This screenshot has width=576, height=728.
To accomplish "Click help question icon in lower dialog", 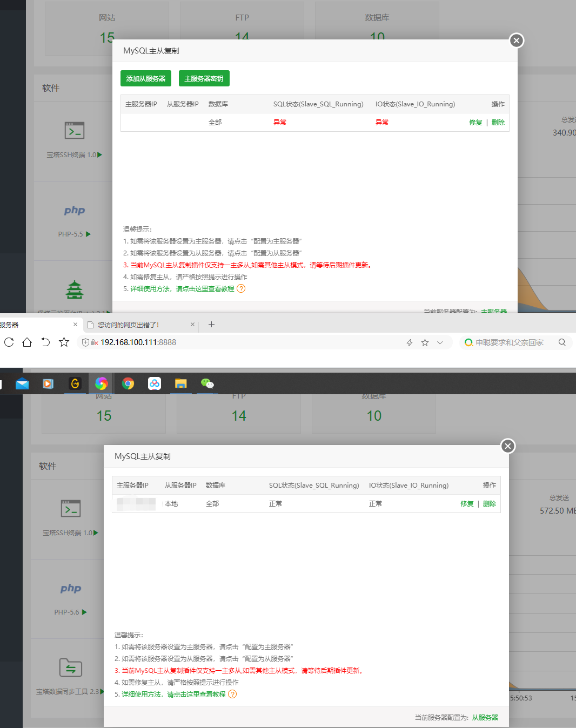I will click(232, 694).
